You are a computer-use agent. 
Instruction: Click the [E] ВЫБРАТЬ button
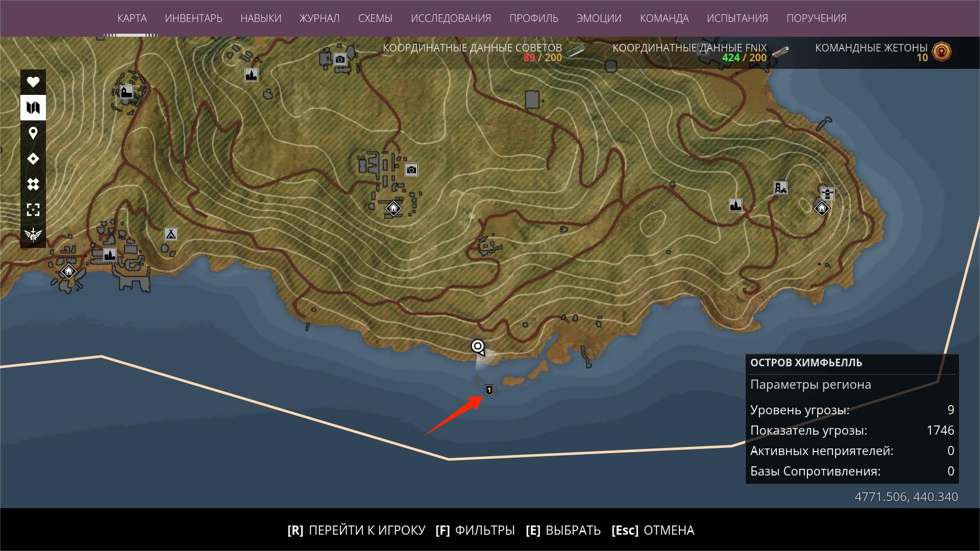click(563, 531)
